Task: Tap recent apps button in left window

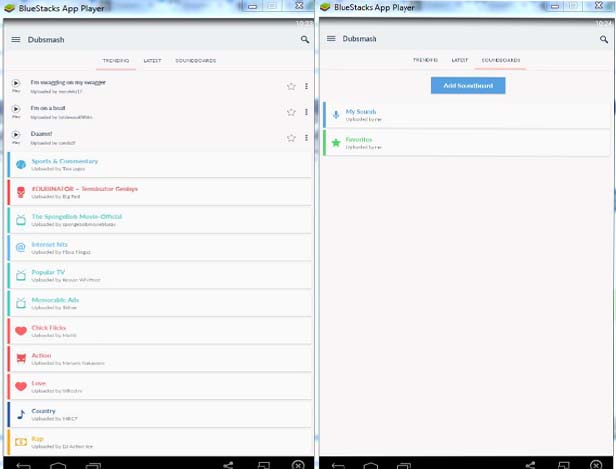Action: point(93,465)
